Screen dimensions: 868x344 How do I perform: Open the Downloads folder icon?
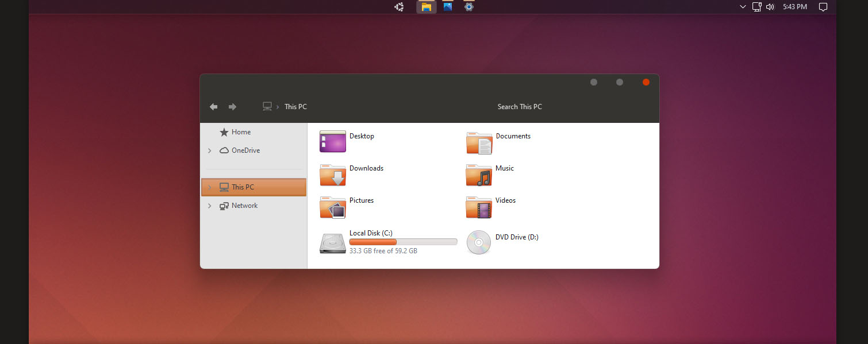332,175
